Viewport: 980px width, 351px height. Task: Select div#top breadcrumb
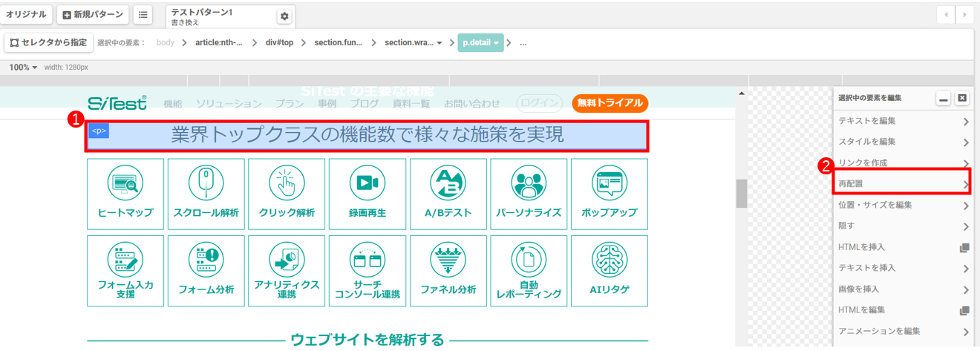(x=279, y=43)
